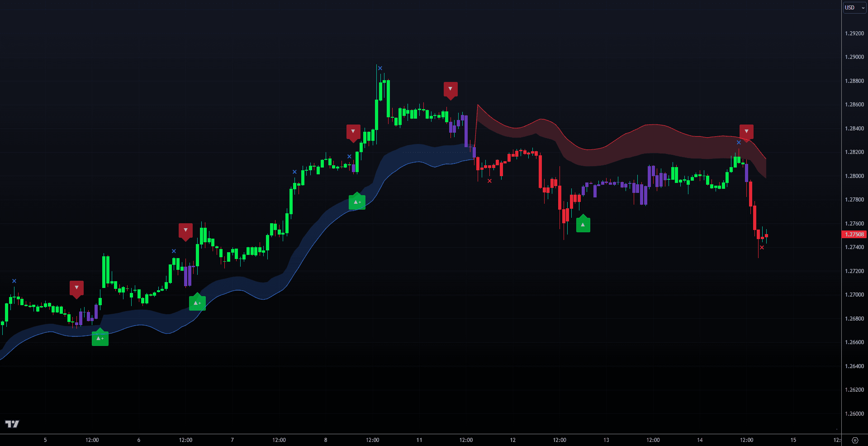868x446 pixels.
Task: Click the red X marker below the last candles
Action: tap(762, 248)
